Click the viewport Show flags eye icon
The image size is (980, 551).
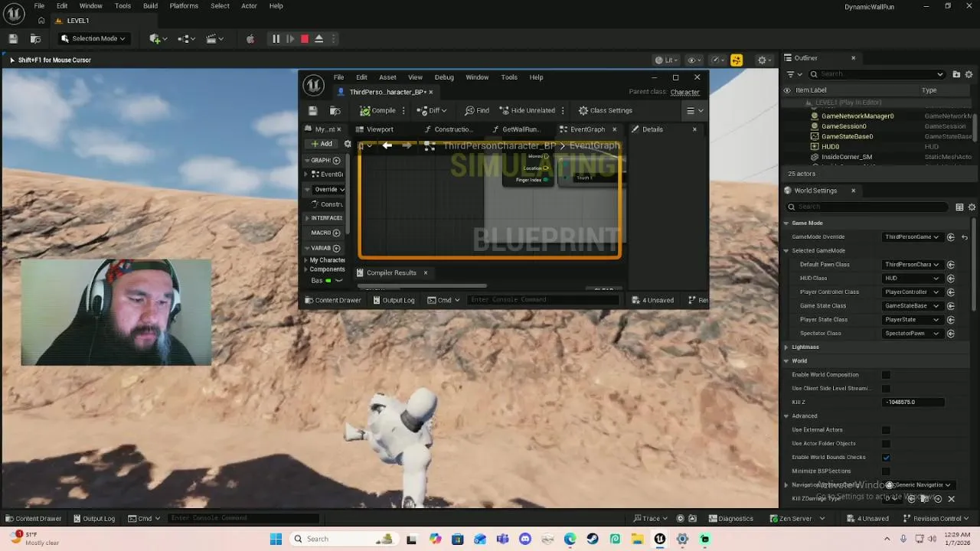(x=694, y=60)
